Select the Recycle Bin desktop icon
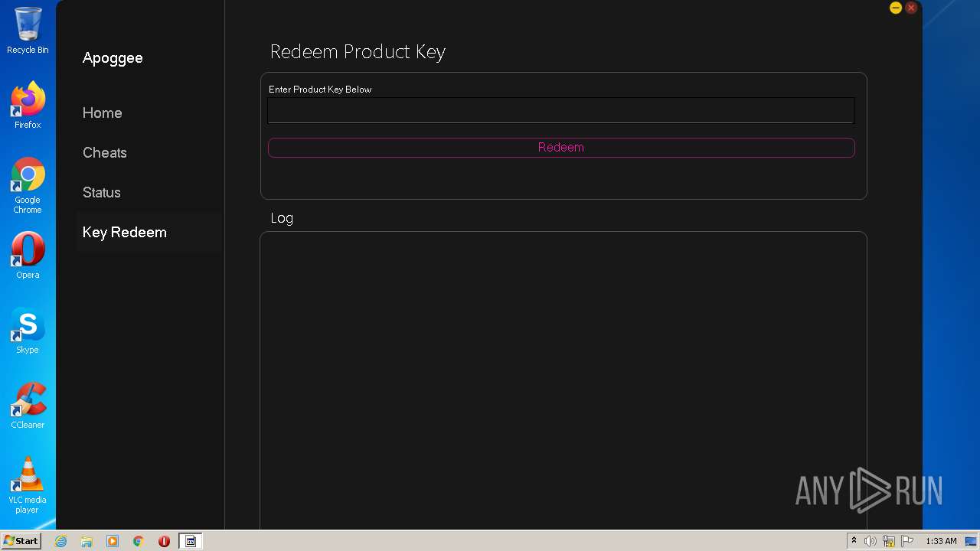Image resolution: width=980 pixels, height=551 pixels. click(28, 31)
